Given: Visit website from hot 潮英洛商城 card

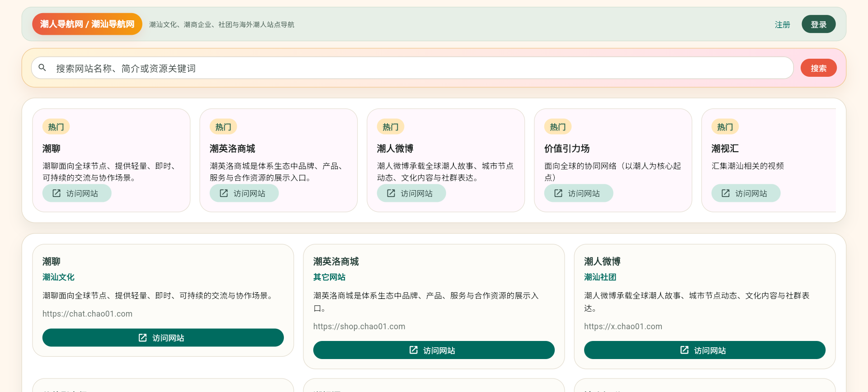Looking at the screenshot, I should pyautogui.click(x=244, y=193).
